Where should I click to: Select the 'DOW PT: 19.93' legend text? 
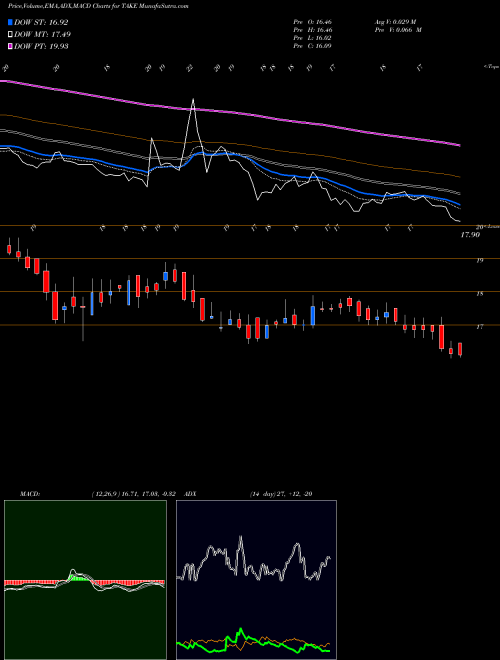41,46
